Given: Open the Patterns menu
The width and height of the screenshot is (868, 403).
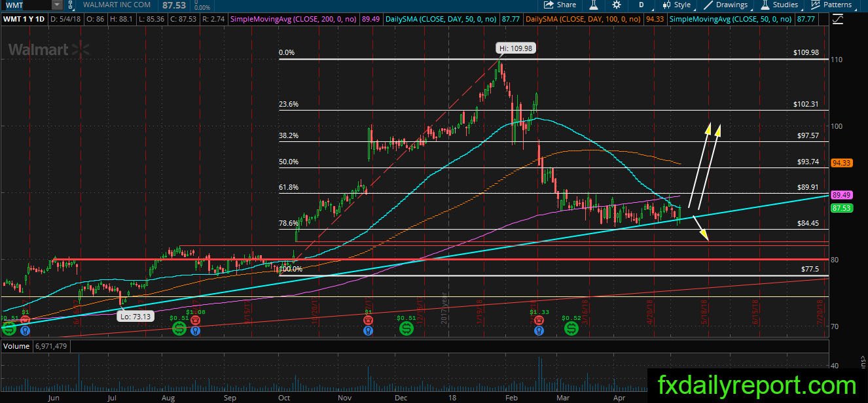Looking at the screenshot, I should click(x=831, y=5).
